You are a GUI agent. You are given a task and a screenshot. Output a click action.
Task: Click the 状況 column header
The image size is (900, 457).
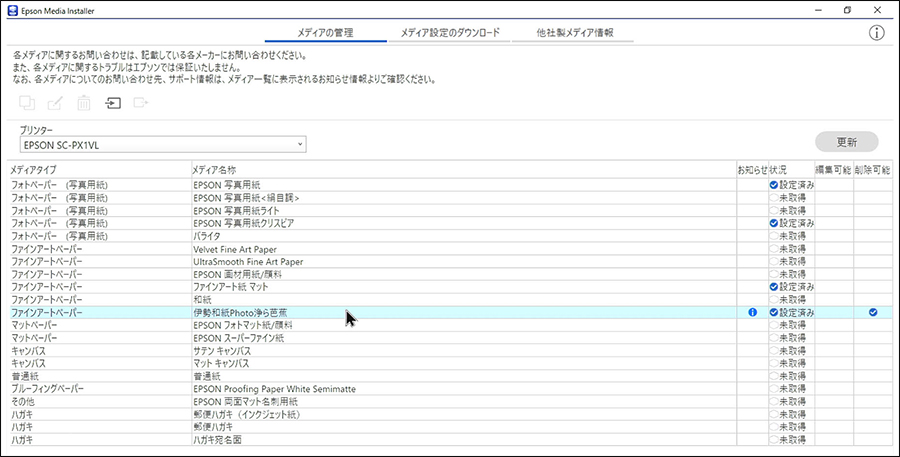[791, 170]
